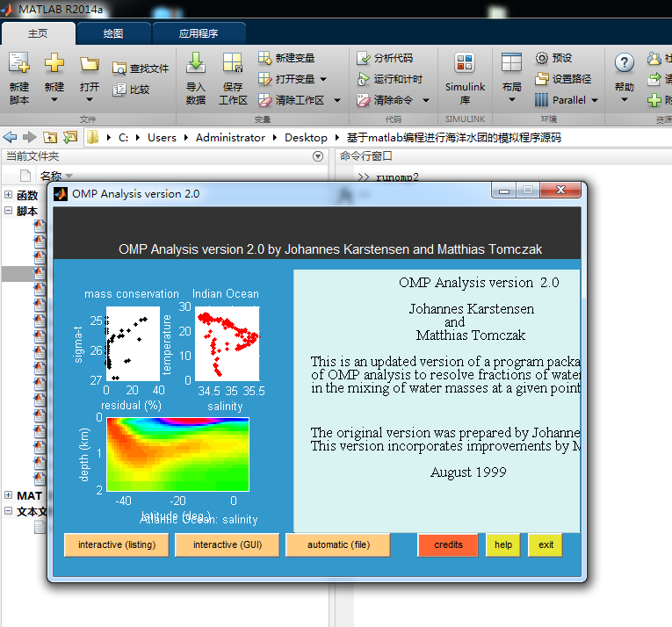Screen dimensions: 672x627
Task: Open the Clear Commands dropdown arrow
Action: pos(426,100)
